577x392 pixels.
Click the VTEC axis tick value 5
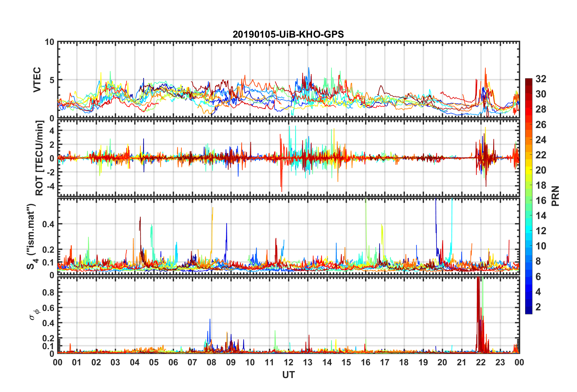pos(52,80)
